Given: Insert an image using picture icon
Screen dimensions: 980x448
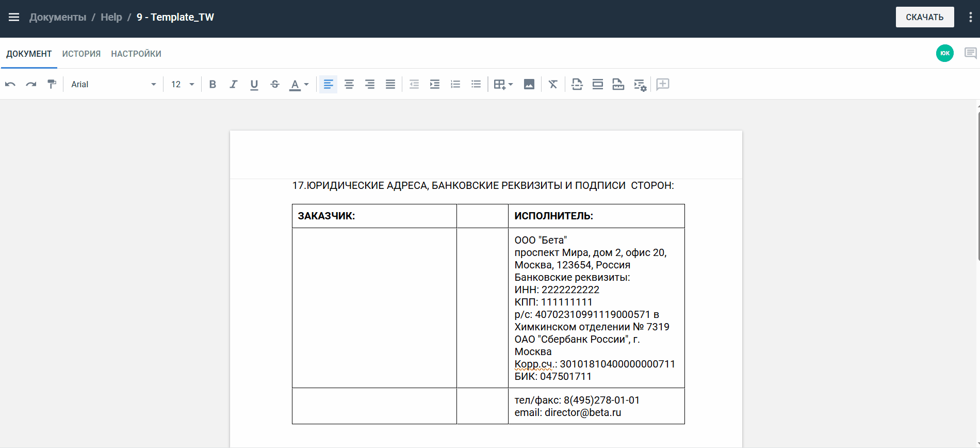Looking at the screenshot, I should tap(529, 84).
